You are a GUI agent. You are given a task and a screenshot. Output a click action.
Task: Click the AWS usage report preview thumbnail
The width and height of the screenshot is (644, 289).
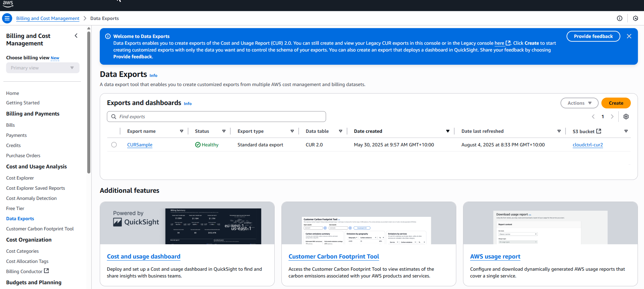[x=550, y=227]
